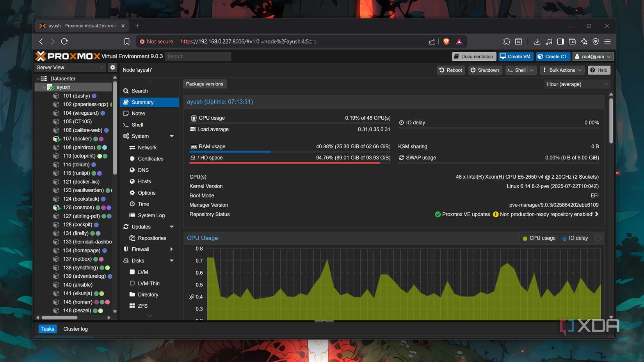Screen dimensions: 644x362
Task: Toggle IO delay legend series
Action: (x=575, y=238)
